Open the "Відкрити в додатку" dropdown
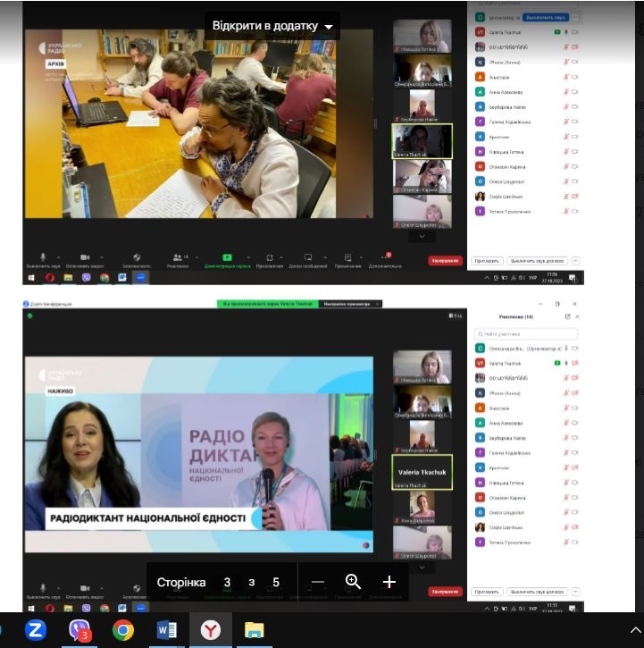This screenshot has width=644, height=648. [272, 26]
